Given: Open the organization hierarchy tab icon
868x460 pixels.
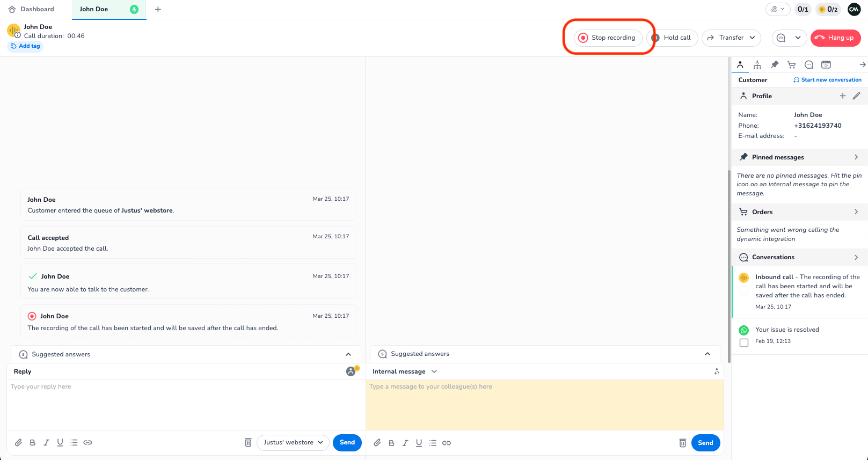Looking at the screenshot, I should (x=757, y=65).
